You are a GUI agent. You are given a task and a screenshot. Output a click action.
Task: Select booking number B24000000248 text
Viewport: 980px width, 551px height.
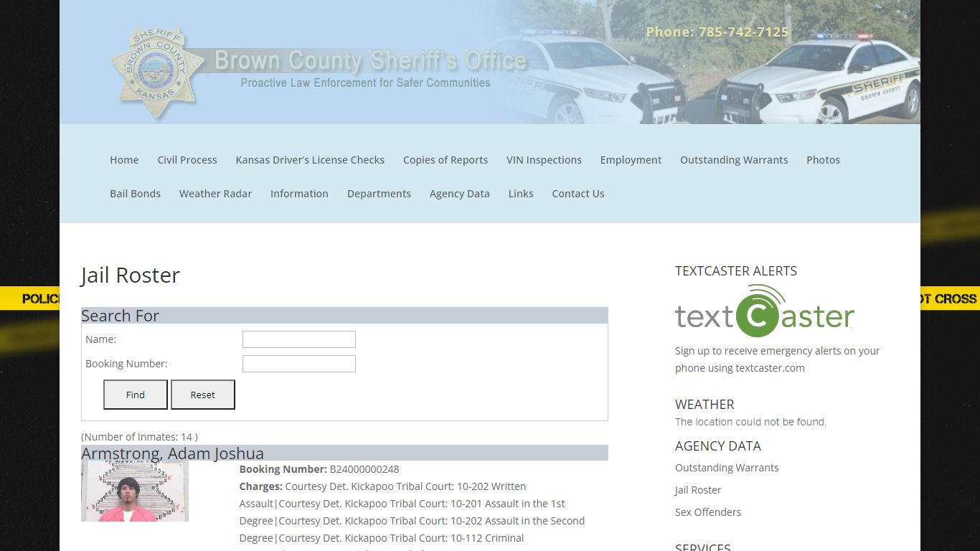coord(364,469)
